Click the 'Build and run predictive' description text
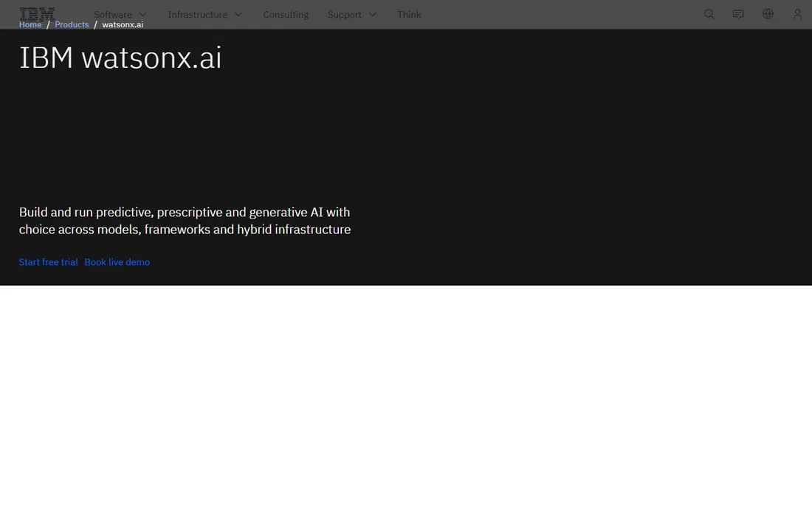Screen dimensions: 812x508 [185, 221]
